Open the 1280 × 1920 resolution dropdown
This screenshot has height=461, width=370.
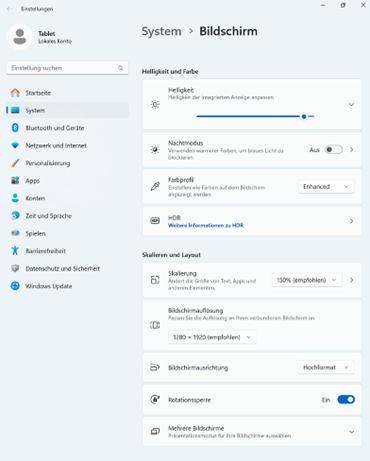pyautogui.click(x=212, y=337)
